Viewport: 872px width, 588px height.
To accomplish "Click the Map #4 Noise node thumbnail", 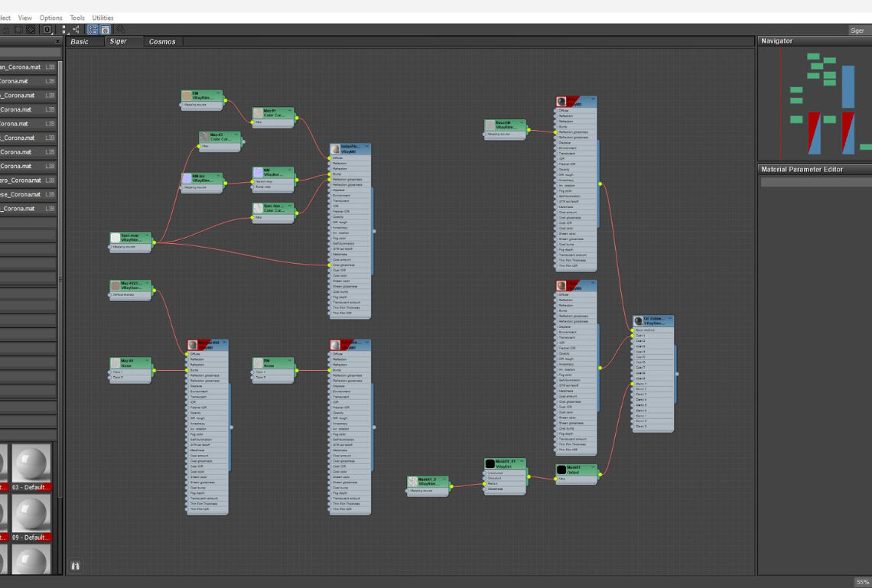I will (x=116, y=363).
